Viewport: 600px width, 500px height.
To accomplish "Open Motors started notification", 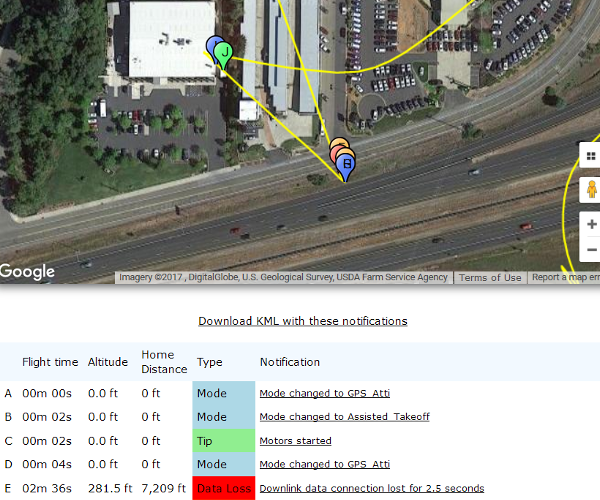I will [295, 441].
